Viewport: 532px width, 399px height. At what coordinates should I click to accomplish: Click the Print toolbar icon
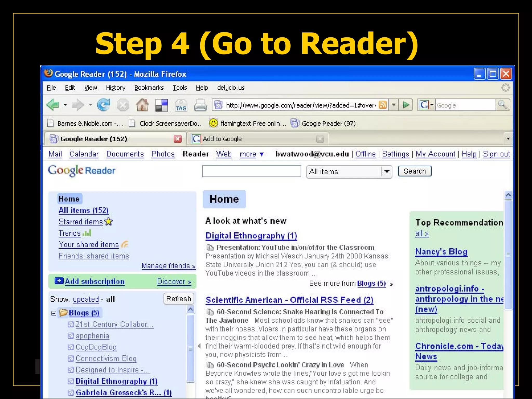click(x=201, y=105)
